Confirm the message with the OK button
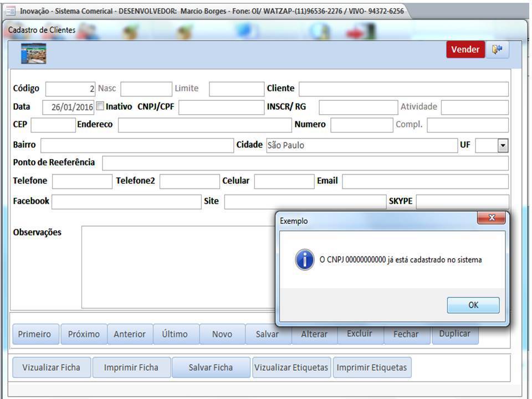This screenshot has width=532, height=399. click(x=473, y=305)
